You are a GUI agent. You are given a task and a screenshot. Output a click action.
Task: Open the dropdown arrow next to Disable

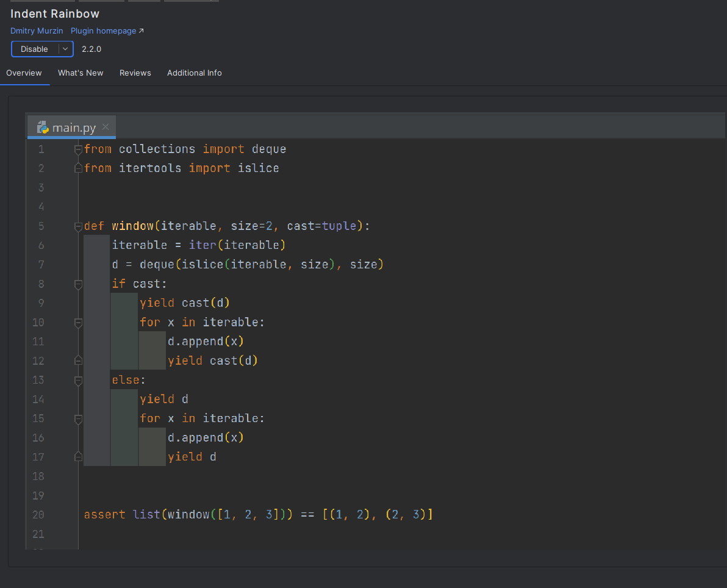pyautogui.click(x=65, y=49)
